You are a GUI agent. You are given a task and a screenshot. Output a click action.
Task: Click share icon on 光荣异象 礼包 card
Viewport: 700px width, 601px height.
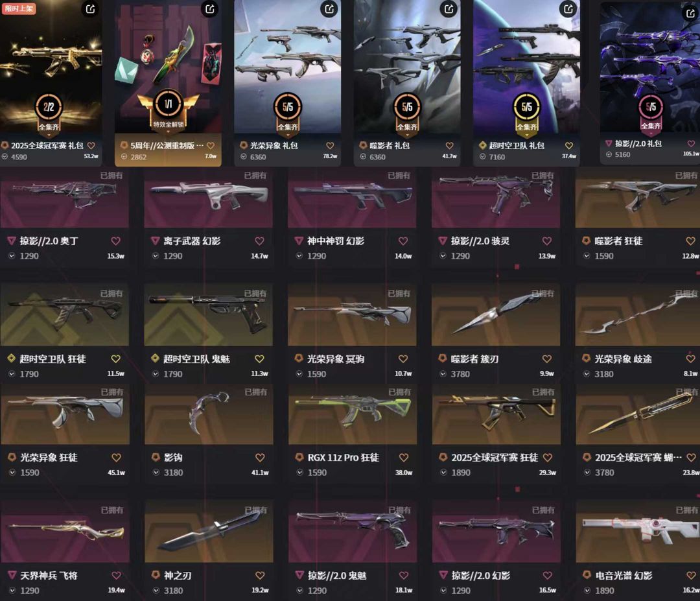tap(329, 8)
